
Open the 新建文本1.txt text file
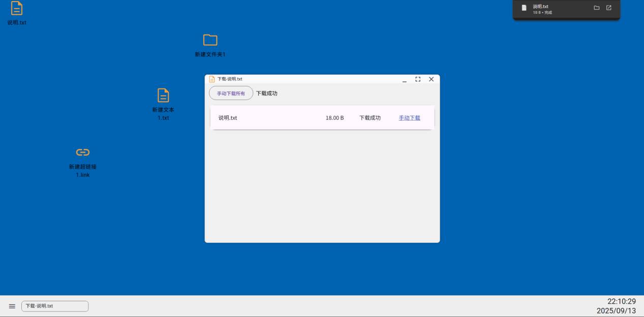tap(163, 96)
